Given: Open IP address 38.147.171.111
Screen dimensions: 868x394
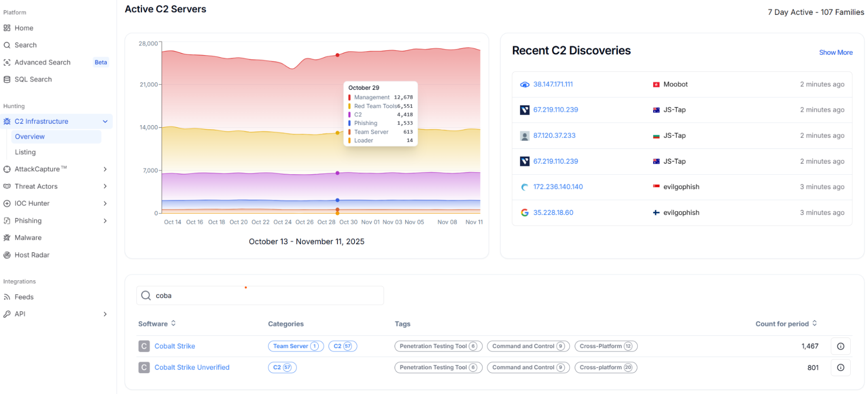Looking at the screenshot, I should point(553,84).
